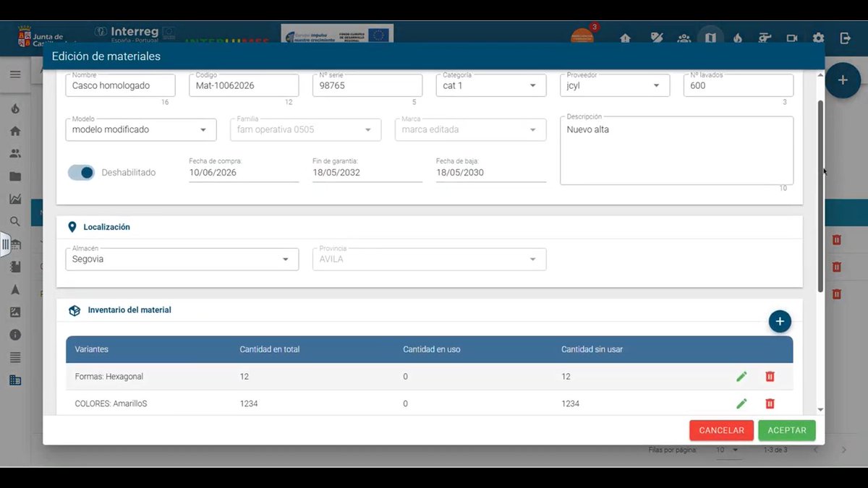The image size is (868, 488).
Task: Click the large round plus button behind dialog
Action: click(843, 80)
